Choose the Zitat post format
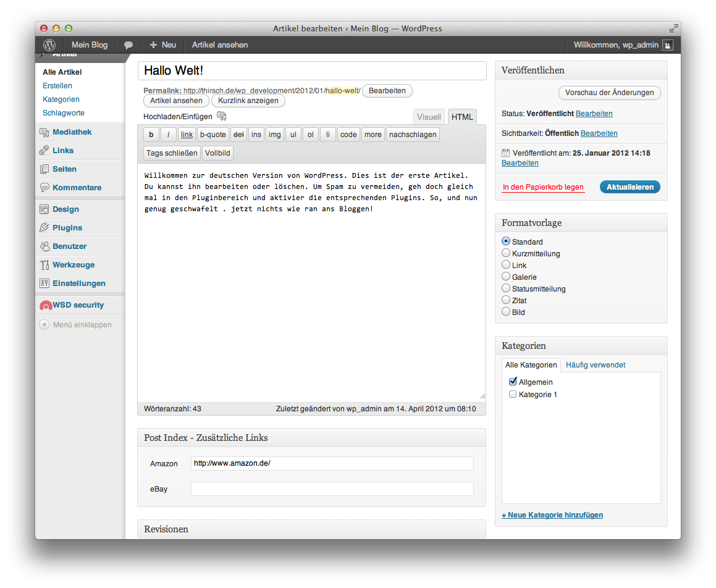 click(x=506, y=300)
